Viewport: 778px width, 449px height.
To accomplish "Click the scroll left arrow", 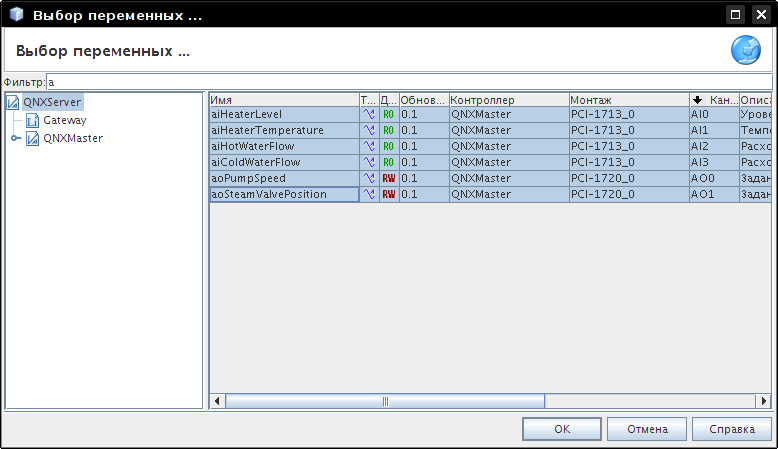I will point(217,401).
